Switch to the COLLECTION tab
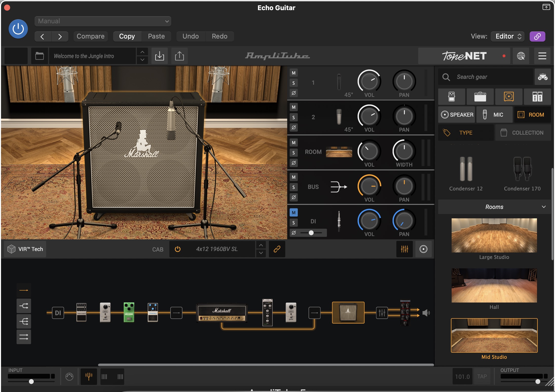The image size is (555, 392). [x=523, y=133]
